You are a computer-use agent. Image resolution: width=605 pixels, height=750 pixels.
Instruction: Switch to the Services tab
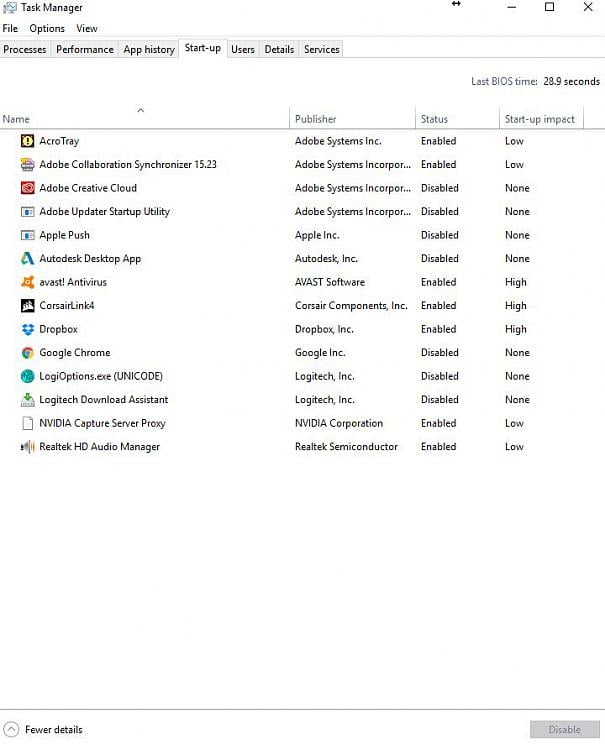(x=322, y=49)
